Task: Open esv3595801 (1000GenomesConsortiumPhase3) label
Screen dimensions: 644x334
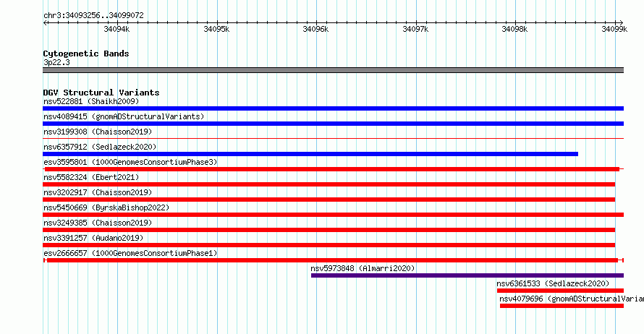Action: [130, 162]
